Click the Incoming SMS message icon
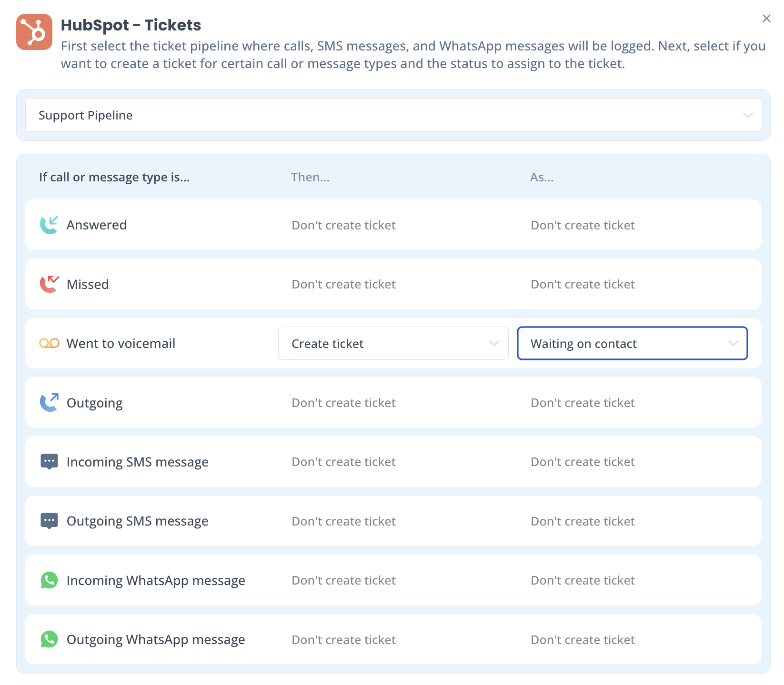Image resolution: width=784 pixels, height=685 pixels. tap(49, 462)
